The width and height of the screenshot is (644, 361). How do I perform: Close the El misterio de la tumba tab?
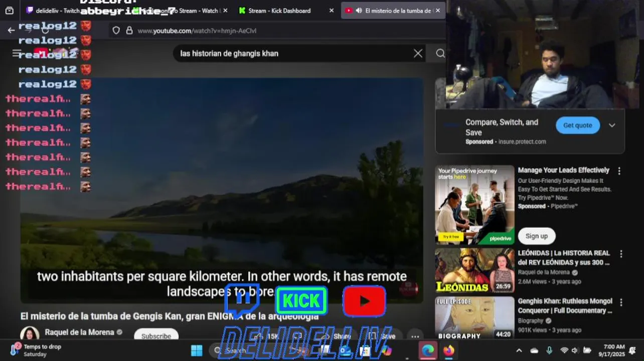click(x=438, y=11)
